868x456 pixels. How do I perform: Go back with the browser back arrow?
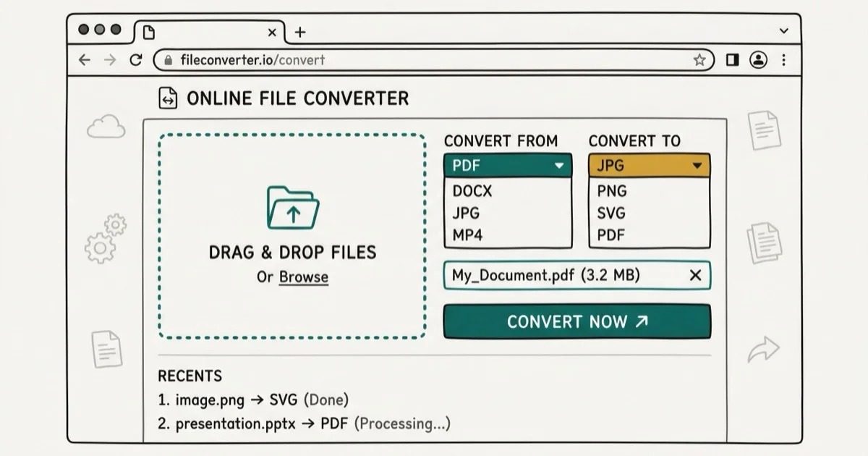click(x=85, y=60)
